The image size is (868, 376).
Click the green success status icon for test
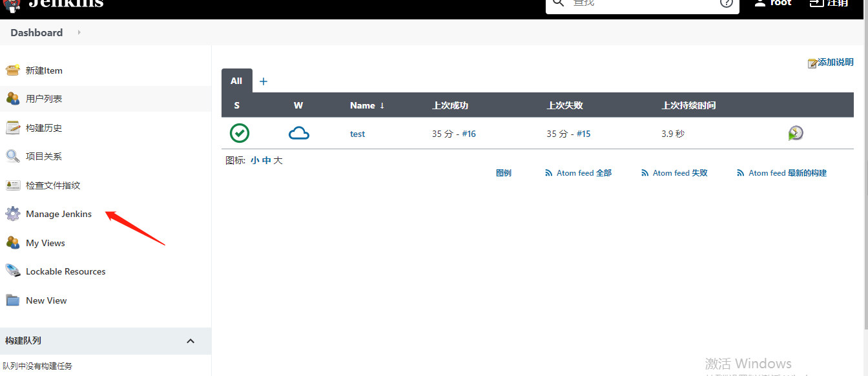240,133
